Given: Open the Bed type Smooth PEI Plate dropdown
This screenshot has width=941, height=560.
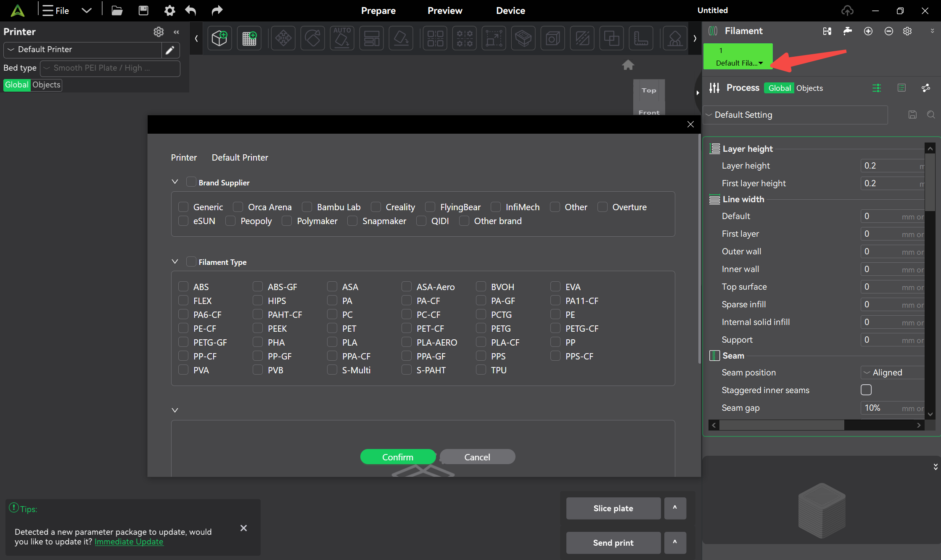Looking at the screenshot, I should click(110, 68).
